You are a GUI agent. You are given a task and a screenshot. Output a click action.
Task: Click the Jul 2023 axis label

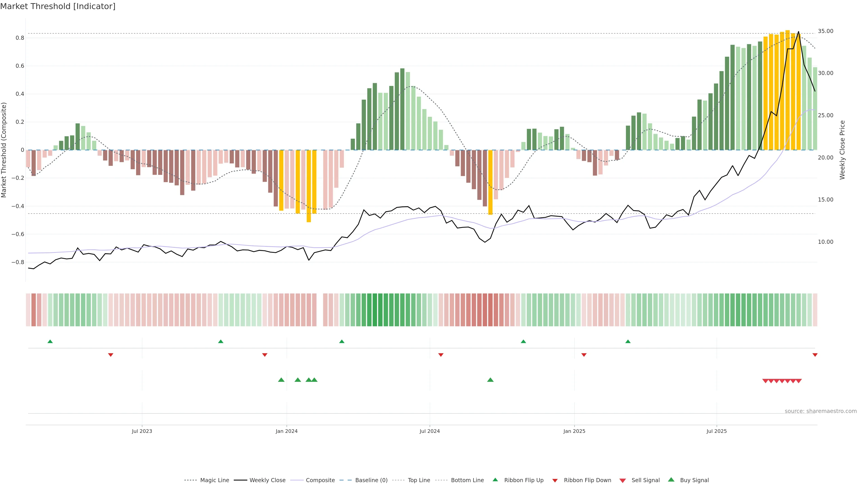[x=142, y=431]
